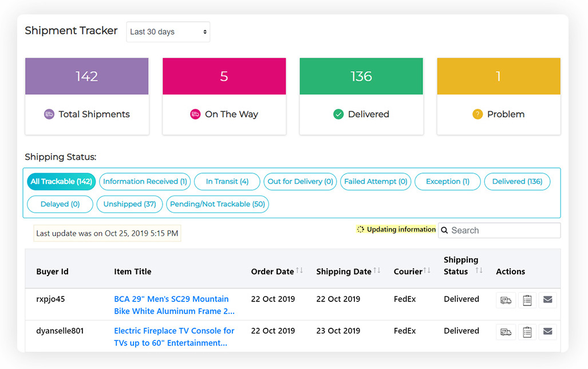Switch to the Delivered (136) filter

coord(517,181)
